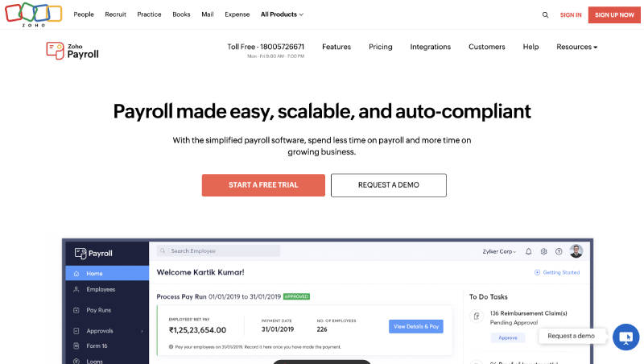Click the help question mark icon
The height and width of the screenshot is (364, 644).
point(559,251)
